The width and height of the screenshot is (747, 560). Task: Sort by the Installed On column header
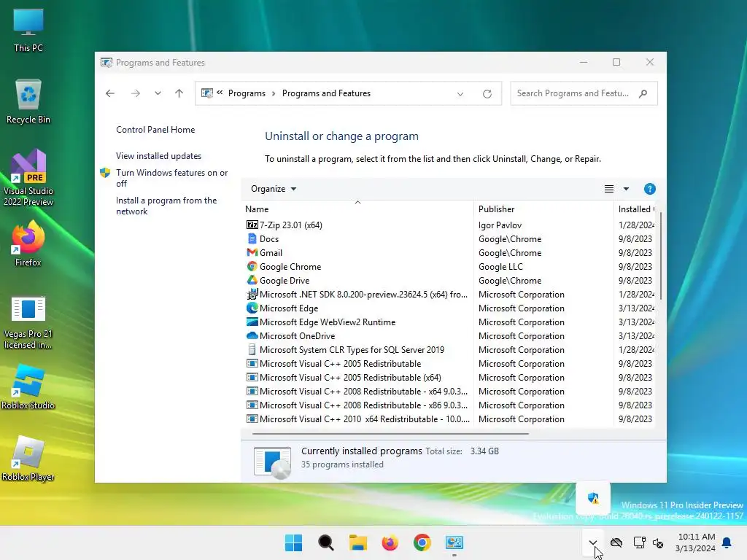(x=636, y=209)
